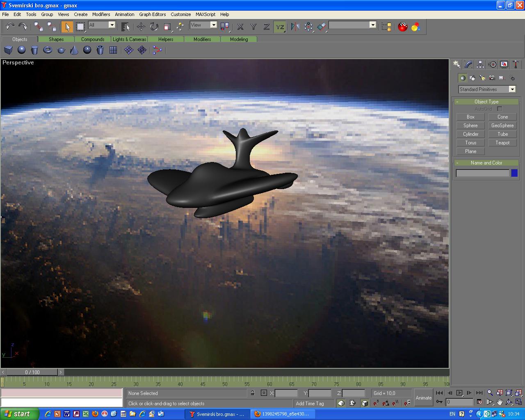Restrict transform to X axis
Viewport: 525px width, 420px height.
click(240, 27)
